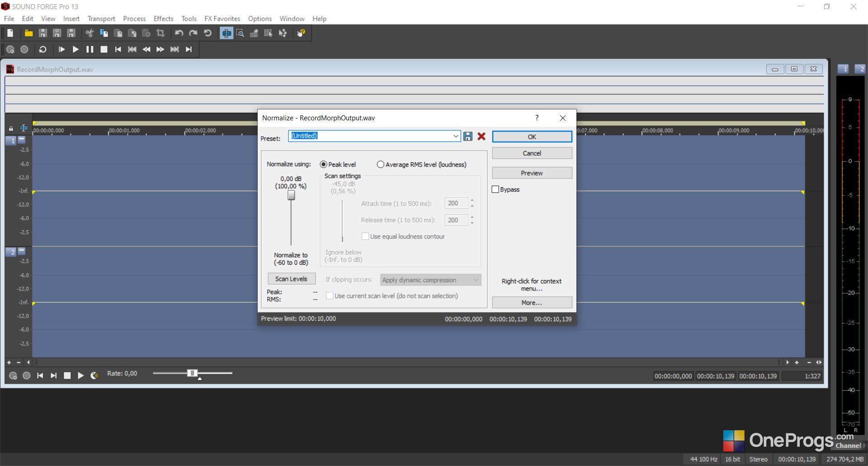Image resolution: width=868 pixels, height=466 pixels.
Task: Collapse channel 2 with its minimize toggle
Action: 21,251
